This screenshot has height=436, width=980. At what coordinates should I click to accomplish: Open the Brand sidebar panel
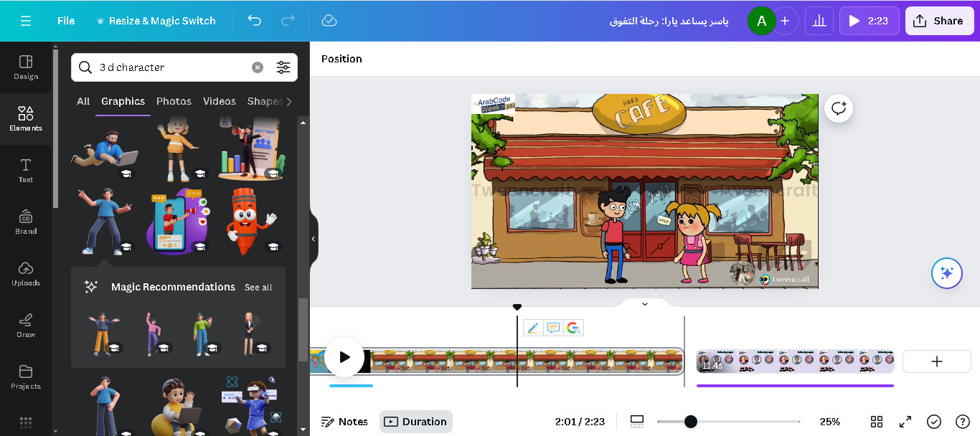pos(26,222)
